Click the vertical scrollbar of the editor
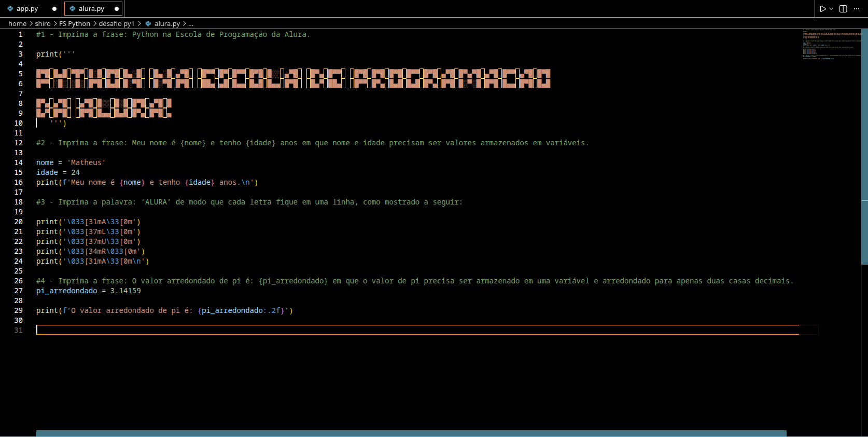 865,147
